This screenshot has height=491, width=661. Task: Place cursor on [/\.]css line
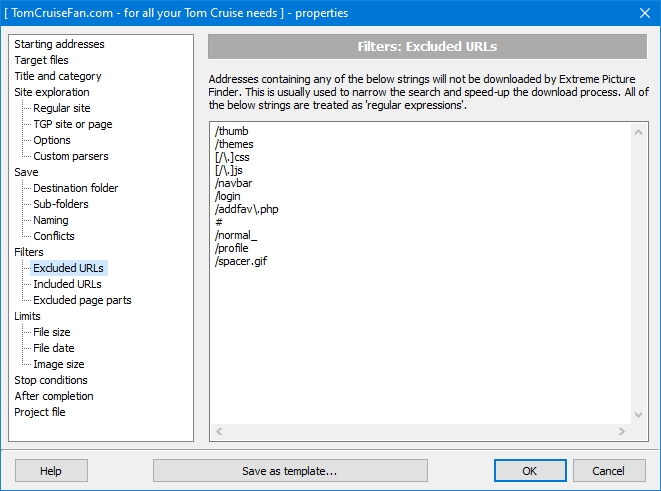(232, 158)
